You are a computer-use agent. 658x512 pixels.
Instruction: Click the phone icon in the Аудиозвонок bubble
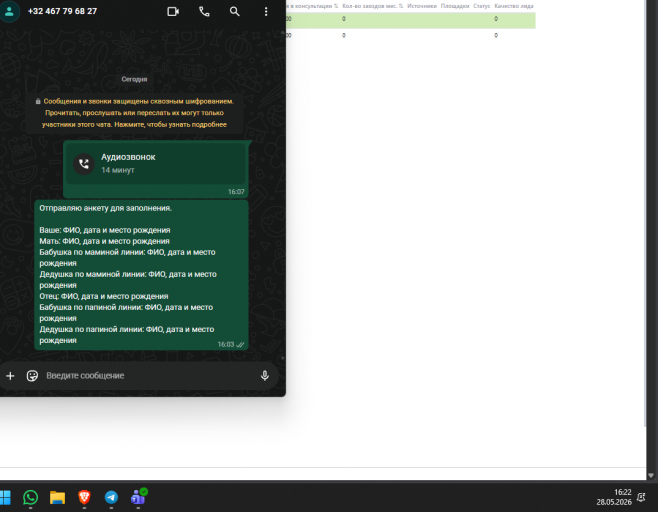tap(84, 164)
